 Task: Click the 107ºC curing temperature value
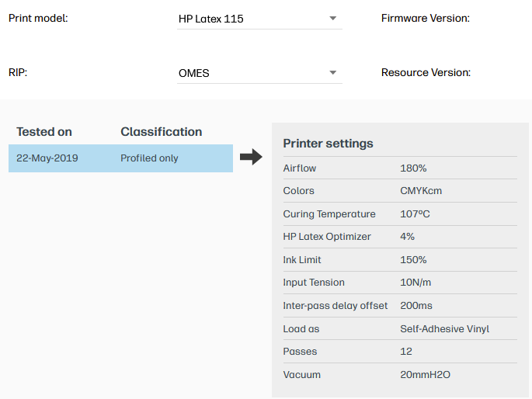point(415,214)
